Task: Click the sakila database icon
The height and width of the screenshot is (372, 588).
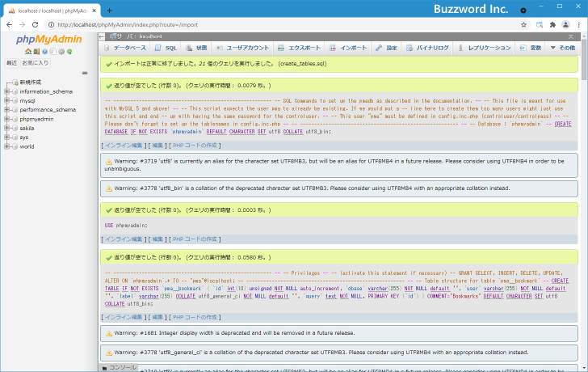Action: click(x=15, y=128)
